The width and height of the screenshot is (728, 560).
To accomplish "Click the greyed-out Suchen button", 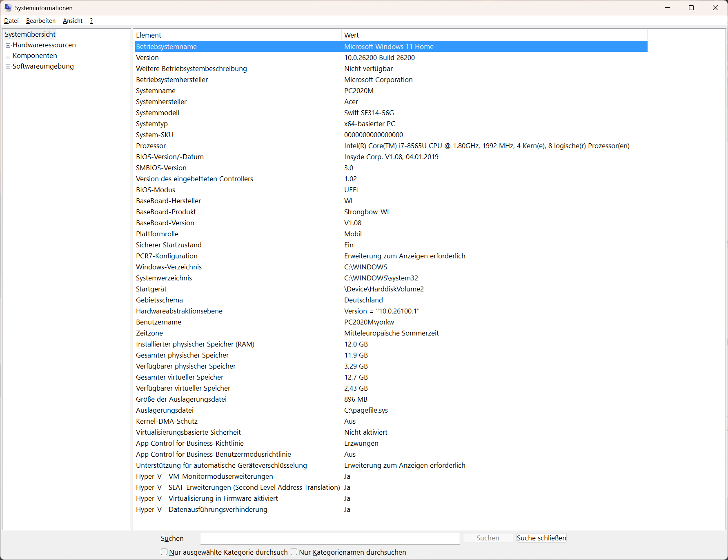I will [x=488, y=538].
